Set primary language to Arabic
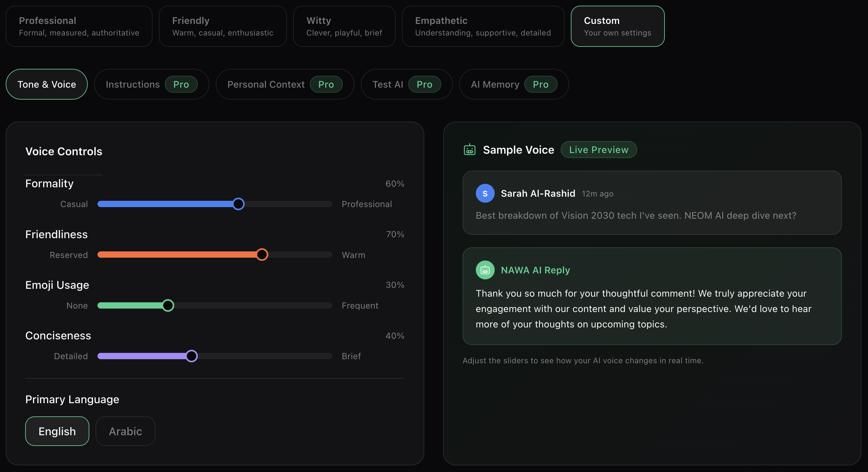868x472 pixels. (125, 431)
